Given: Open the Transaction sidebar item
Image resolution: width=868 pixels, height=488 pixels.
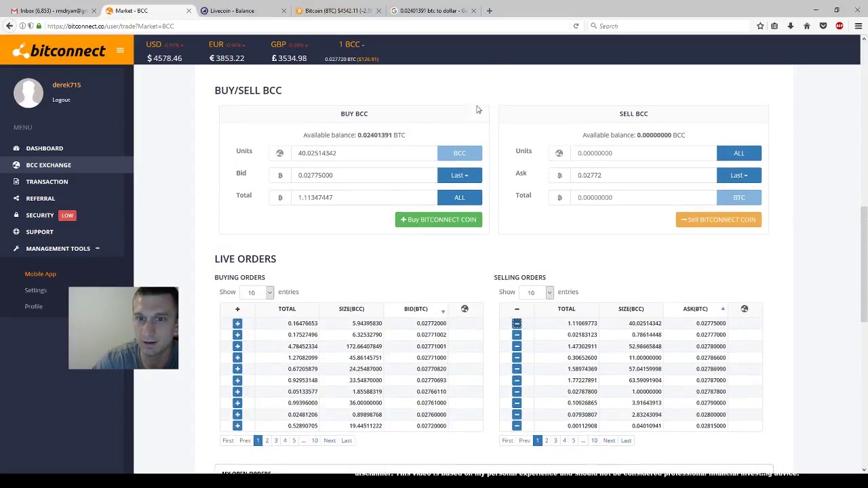Looking at the screenshot, I should click(x=47, y=182).
